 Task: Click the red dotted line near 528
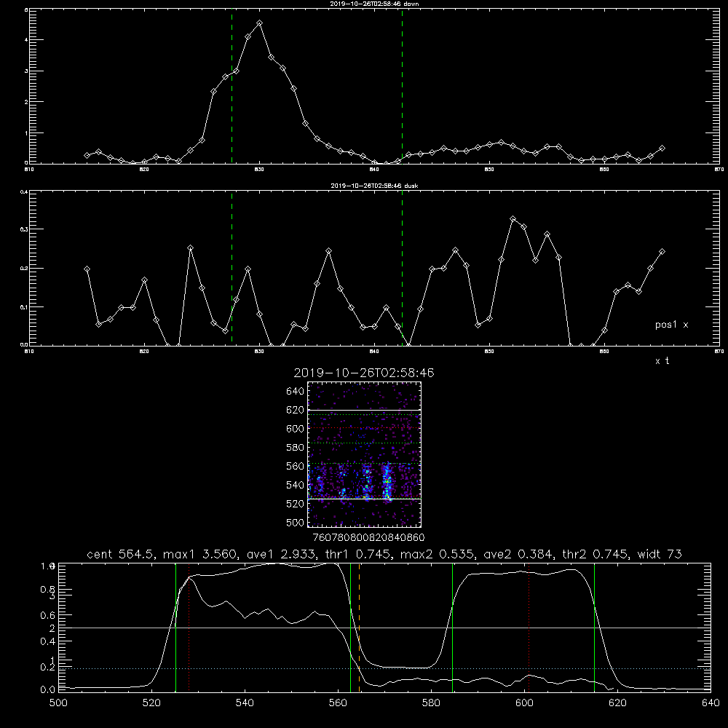[189, 628]
